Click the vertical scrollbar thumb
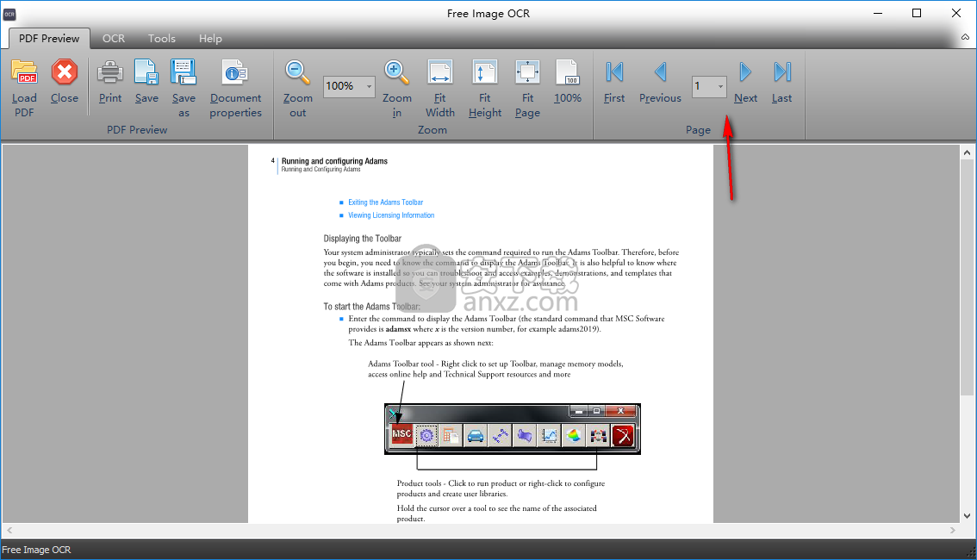Viewport: 977px width, 560px height. click(x=967, y=277)
